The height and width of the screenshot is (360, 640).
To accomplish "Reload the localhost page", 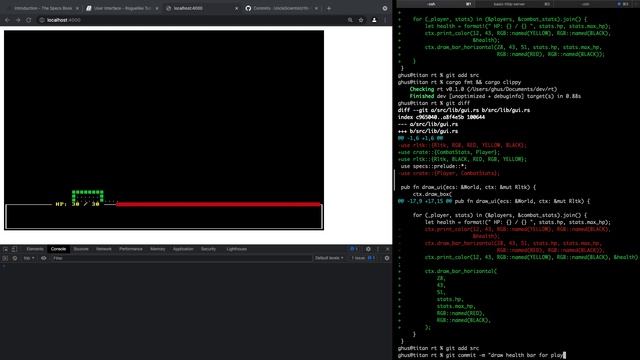I will click(29, 20).
